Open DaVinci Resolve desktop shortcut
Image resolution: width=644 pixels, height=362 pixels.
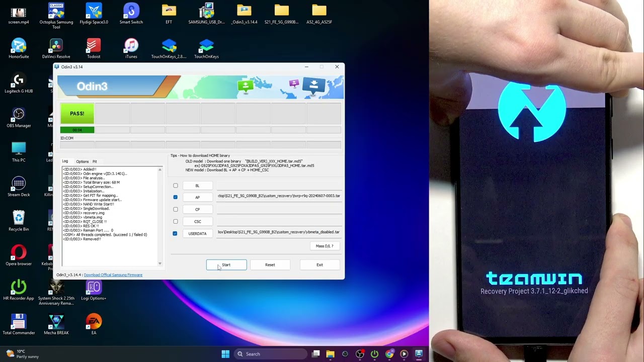pyautogui.click(x=56, y=48)
